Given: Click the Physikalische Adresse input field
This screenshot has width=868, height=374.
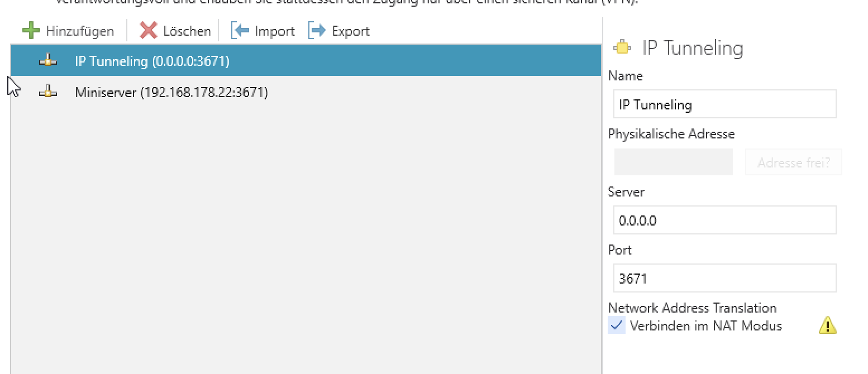Looking at the screenshot, I should click(x=673, y=162).
